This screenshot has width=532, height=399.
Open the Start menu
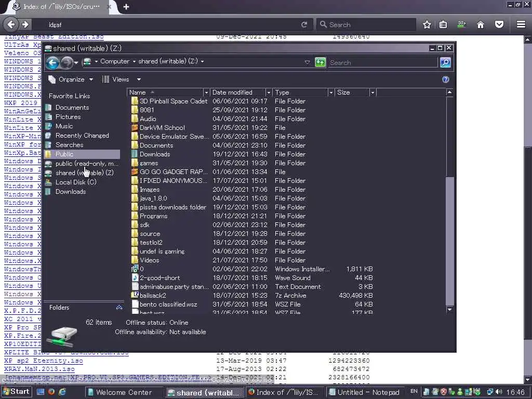click(16, 392)
